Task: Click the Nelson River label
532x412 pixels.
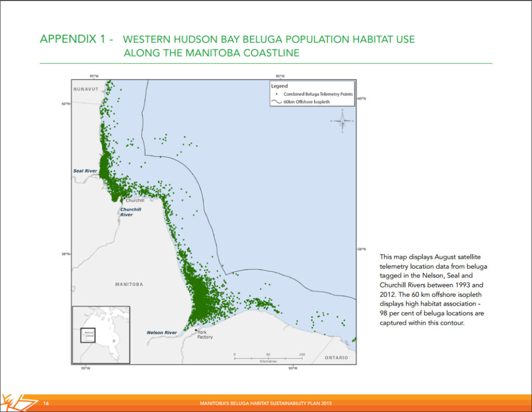Action: coord(163,333)
